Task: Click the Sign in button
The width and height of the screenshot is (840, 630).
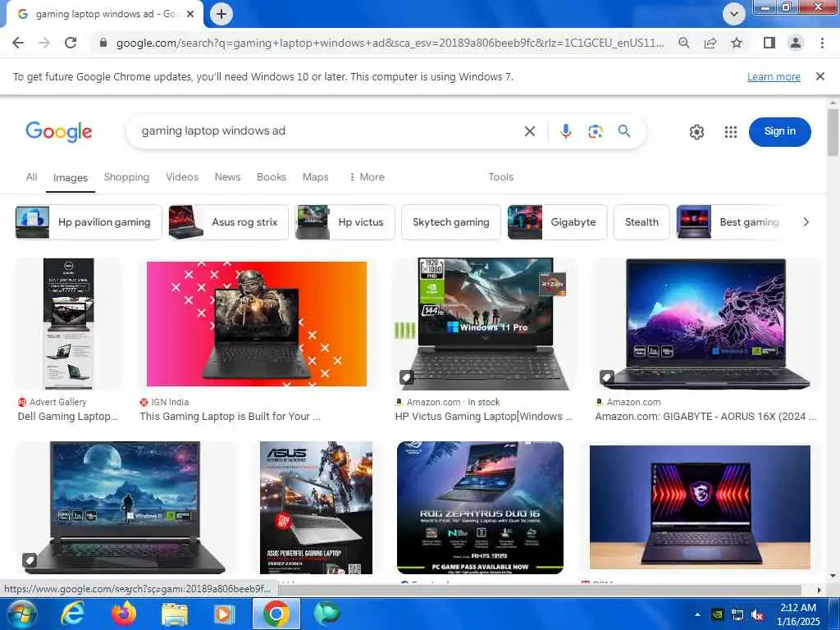Action: [x=779, y=132]
